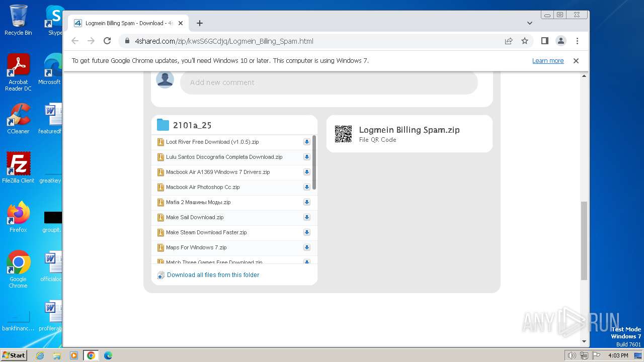Viewport: 644px width, 362px height.
Task: Open Windows Media Player taskbar icon
Action: coord(74,355)
